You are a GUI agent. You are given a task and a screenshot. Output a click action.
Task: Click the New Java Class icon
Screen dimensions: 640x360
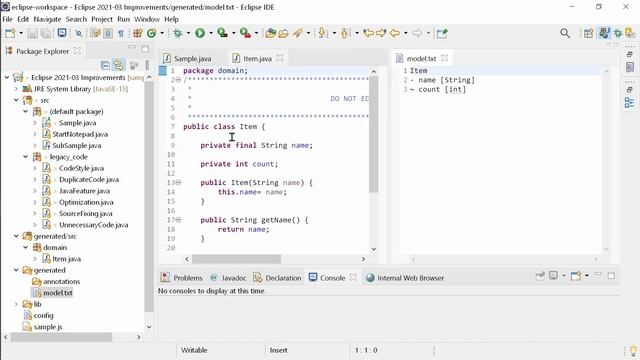click(x=151, y=33)
